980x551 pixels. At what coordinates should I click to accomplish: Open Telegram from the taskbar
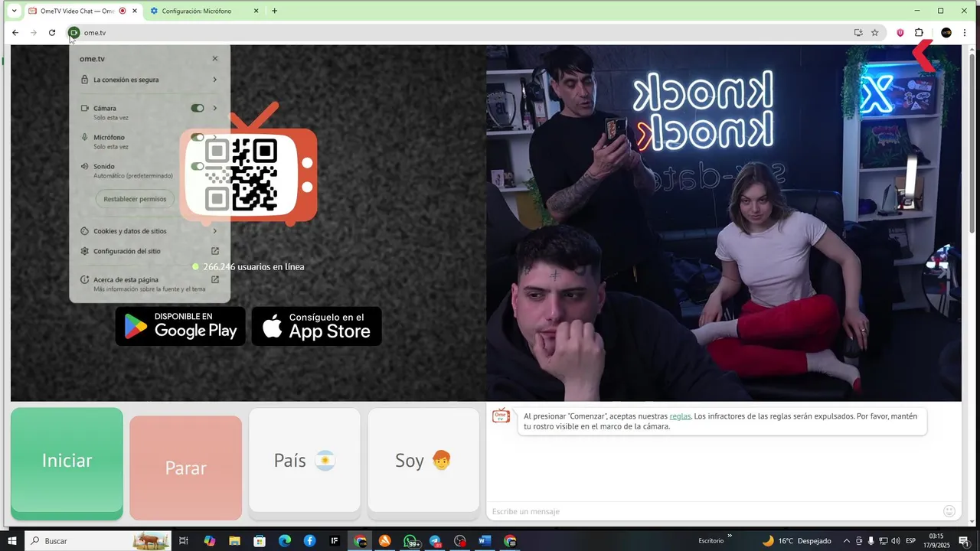point(435,541)
